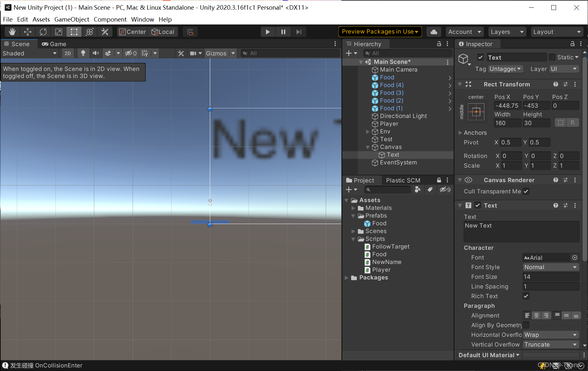The image size is (588, 371).
Task: Open font object picker circle
Action: pyautogui.click(x=575, y=258)
